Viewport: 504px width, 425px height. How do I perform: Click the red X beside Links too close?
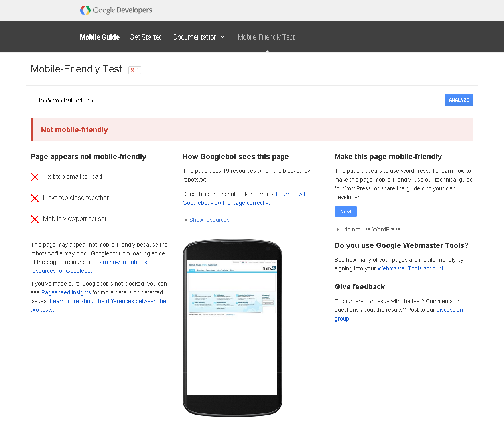35,198
